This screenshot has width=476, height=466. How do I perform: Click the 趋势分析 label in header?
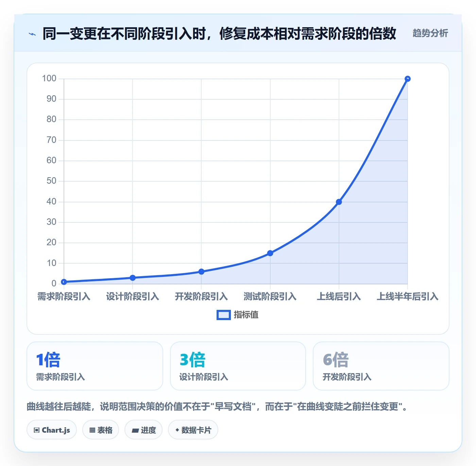click(x=430, y=33)
